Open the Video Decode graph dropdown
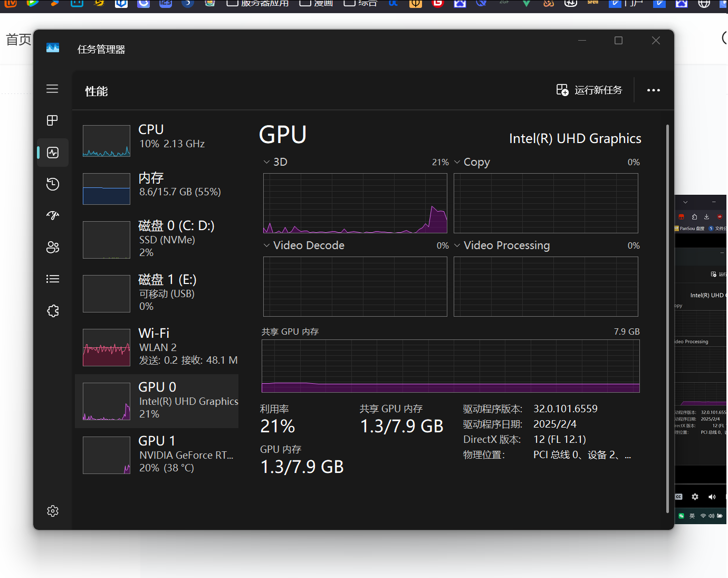Image resolution: width=728 pixels, height=578 pixels. pos(266,245)
